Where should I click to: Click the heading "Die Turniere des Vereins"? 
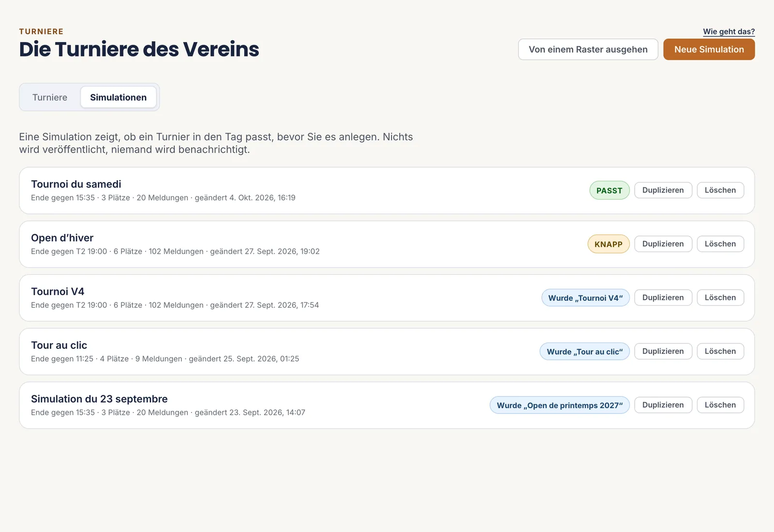[139, 49]
